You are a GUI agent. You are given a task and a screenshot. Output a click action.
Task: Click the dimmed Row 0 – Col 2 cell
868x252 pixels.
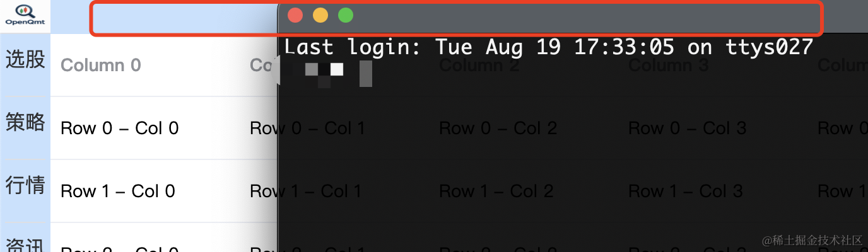pos(498,128)
